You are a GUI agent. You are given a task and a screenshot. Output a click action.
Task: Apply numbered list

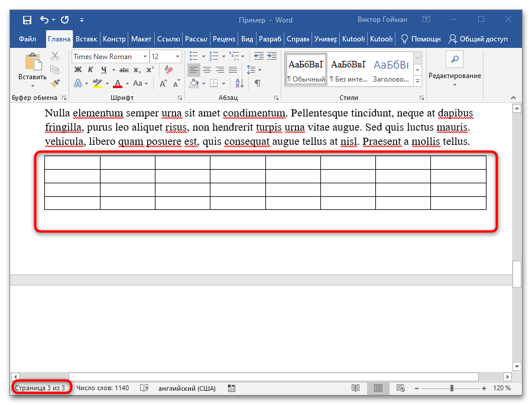coord(214,56)
